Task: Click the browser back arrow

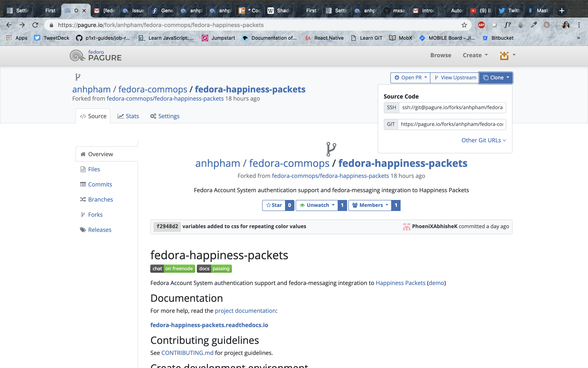Action: (9, 25)
